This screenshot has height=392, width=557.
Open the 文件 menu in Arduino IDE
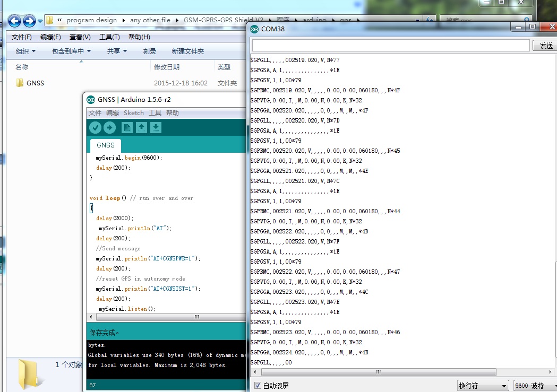pos(95,113)
